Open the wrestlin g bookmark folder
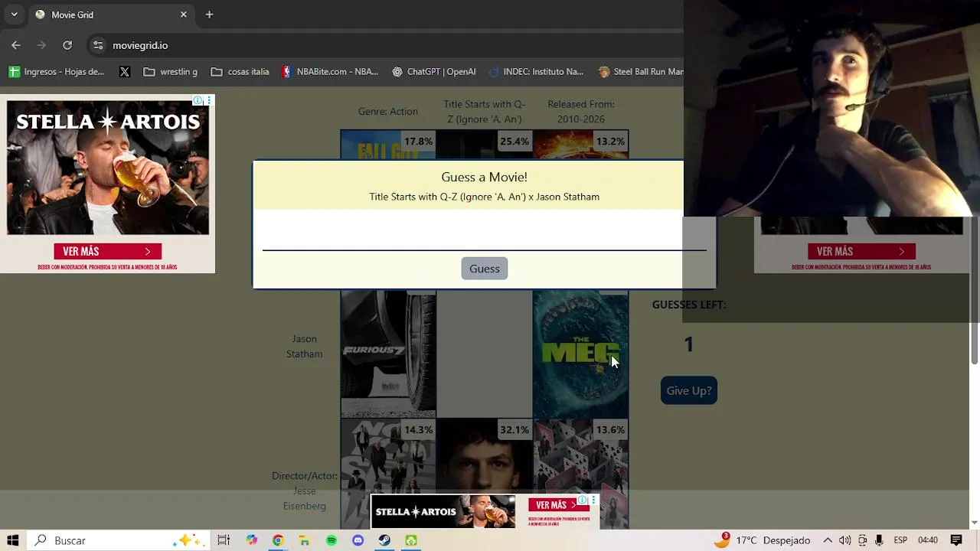Screen dimensions: 980x551 point(170,72)
